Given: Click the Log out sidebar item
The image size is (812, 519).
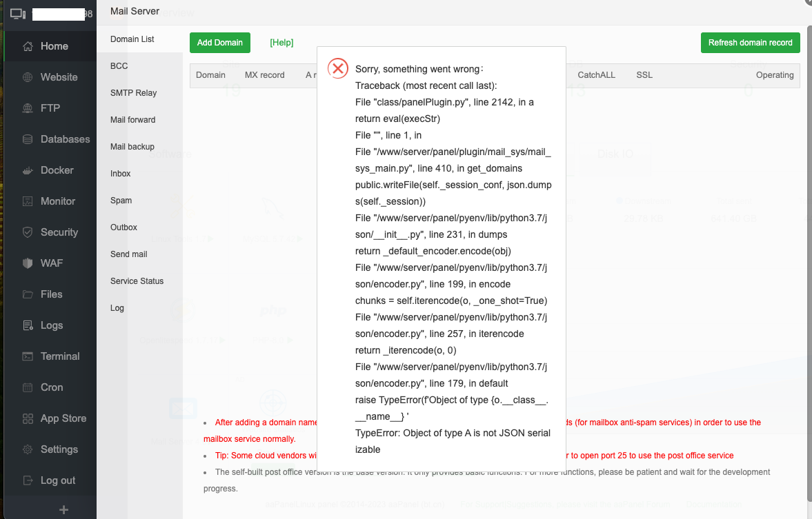Looking at the screenshot, I should (57, 480).
